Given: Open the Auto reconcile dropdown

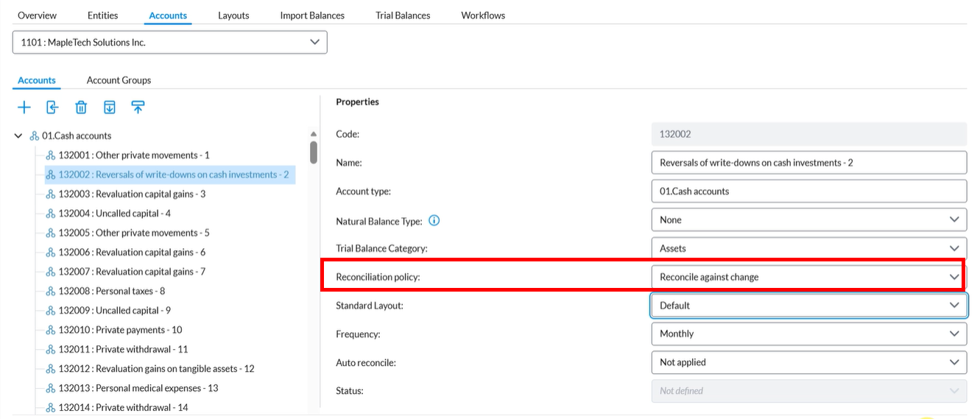Looking at the screenshot, I should 808,362.
